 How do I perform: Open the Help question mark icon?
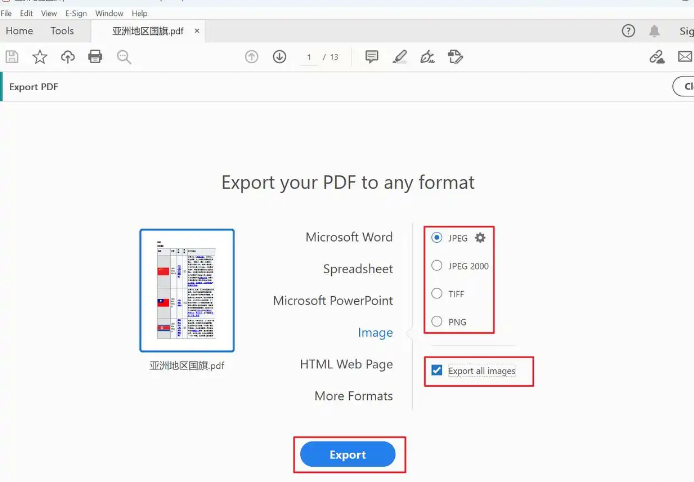pyautogui.click(x=628, y=31)
